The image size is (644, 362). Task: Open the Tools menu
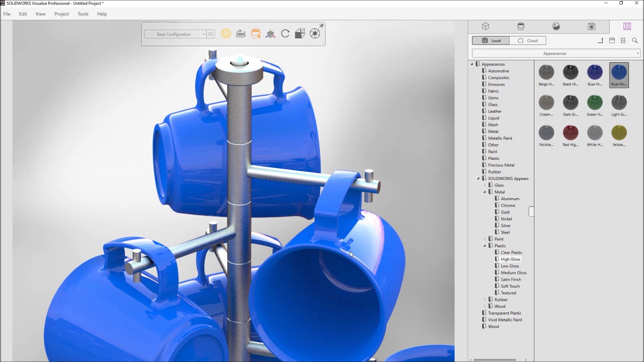83,14
